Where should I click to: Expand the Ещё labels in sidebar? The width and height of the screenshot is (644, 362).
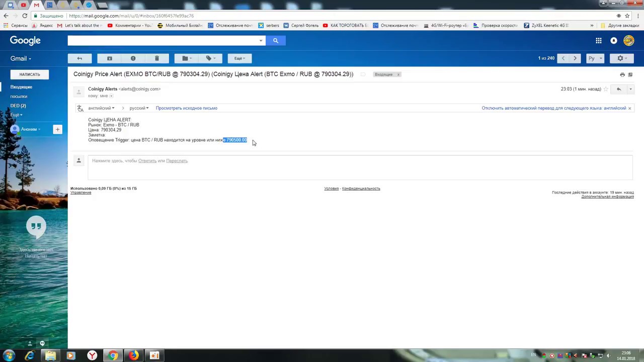[x=16, y=115]
